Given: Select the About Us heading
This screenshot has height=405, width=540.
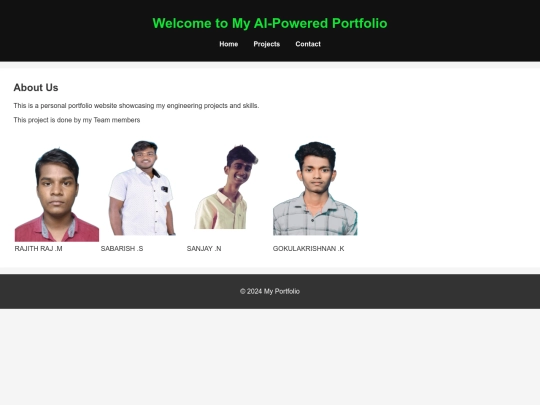Looking at the screenshot, I should 36,87.
